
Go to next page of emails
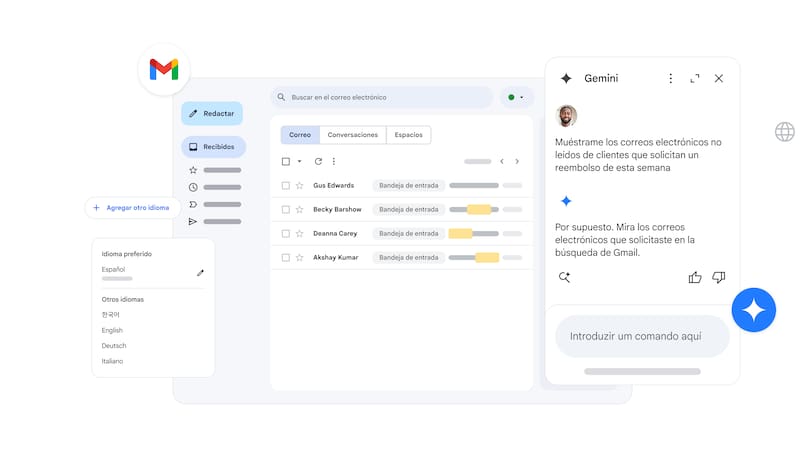(x=517, y=161)
